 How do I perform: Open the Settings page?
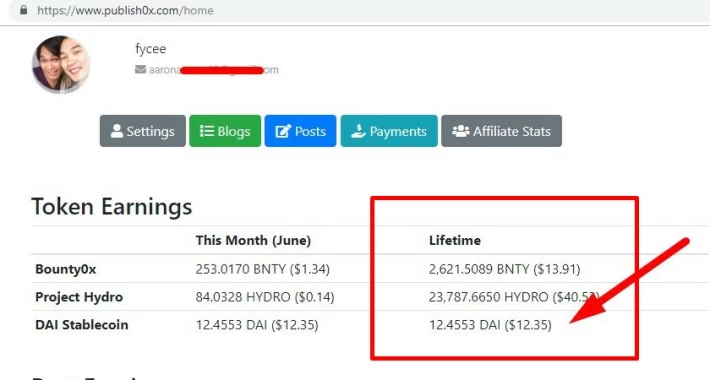(143, 131)
